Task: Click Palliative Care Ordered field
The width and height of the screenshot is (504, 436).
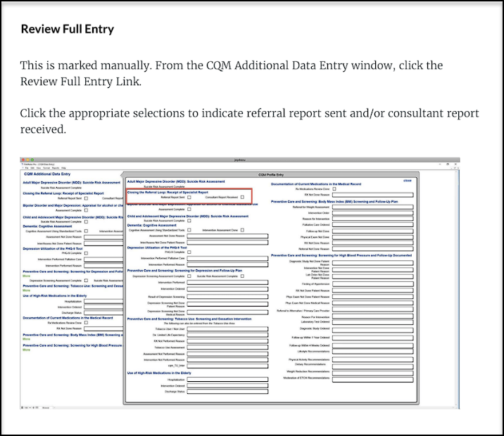Action: (373, 225)
